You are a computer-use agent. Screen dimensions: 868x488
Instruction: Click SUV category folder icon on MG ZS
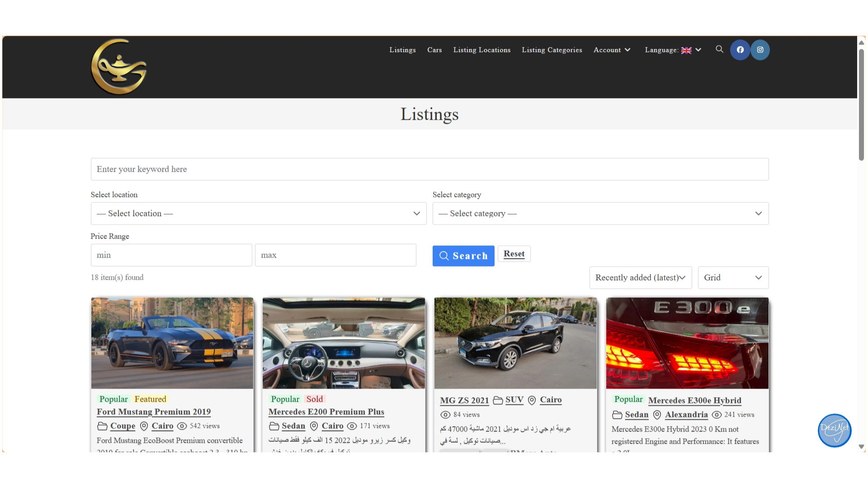tap(498, 400)
